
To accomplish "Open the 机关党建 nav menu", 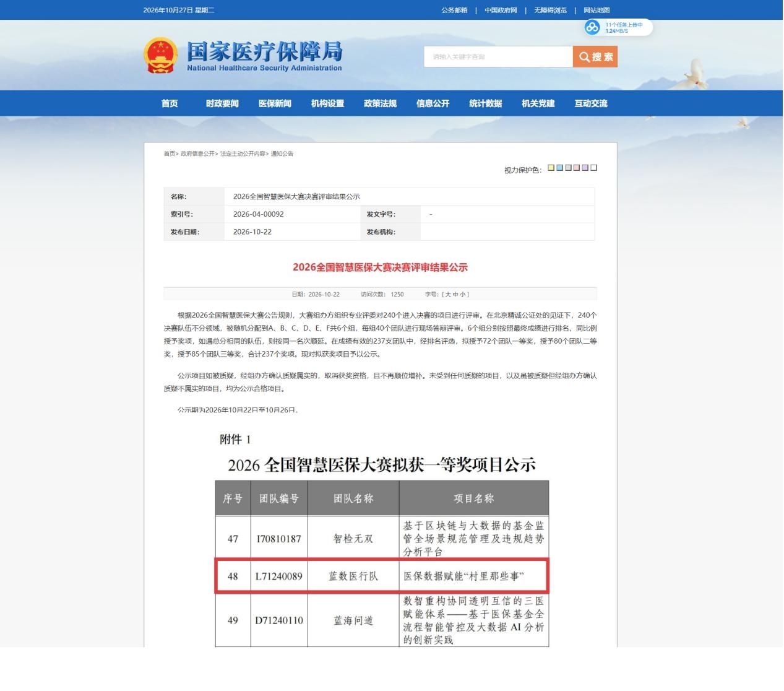I will [538, 103].
